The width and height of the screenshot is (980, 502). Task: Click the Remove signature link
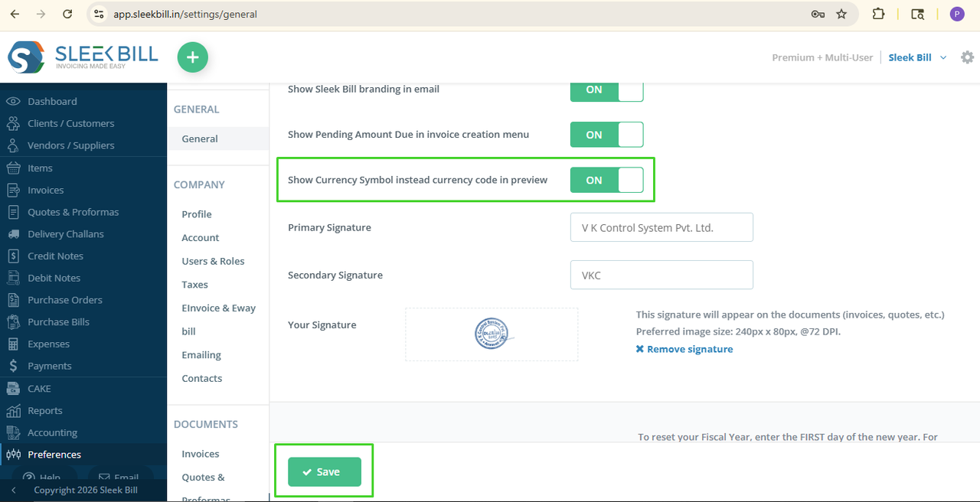click(x=684, y=349)
